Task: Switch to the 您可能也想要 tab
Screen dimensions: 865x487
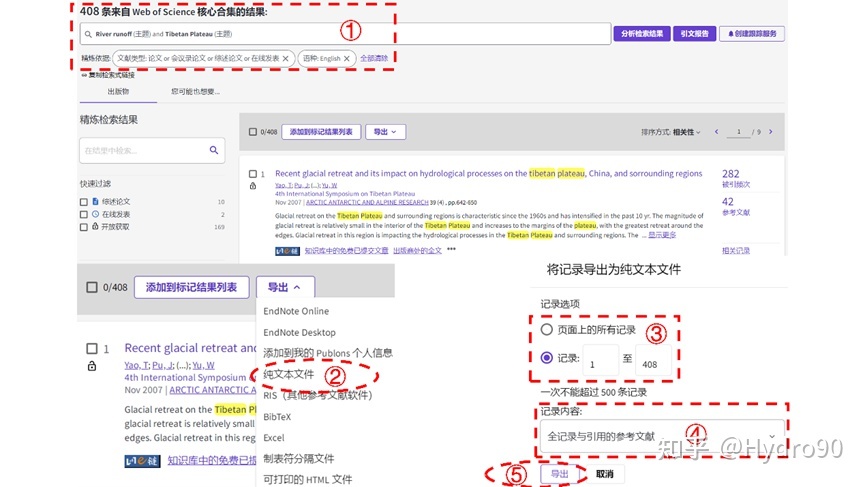Action: click(x=195, y=92)
